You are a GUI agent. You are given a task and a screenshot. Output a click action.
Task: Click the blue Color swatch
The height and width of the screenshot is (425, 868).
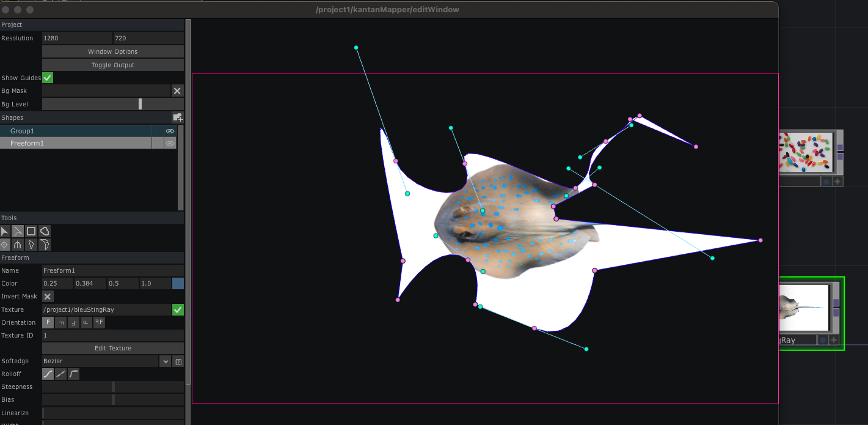(x=178, y=283)
